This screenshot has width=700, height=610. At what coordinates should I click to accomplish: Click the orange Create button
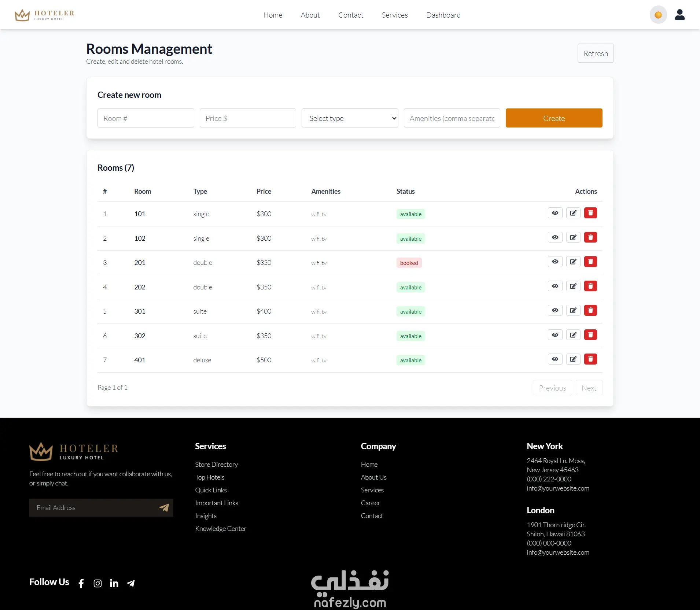pyautogui.click(x=554, y=118)
